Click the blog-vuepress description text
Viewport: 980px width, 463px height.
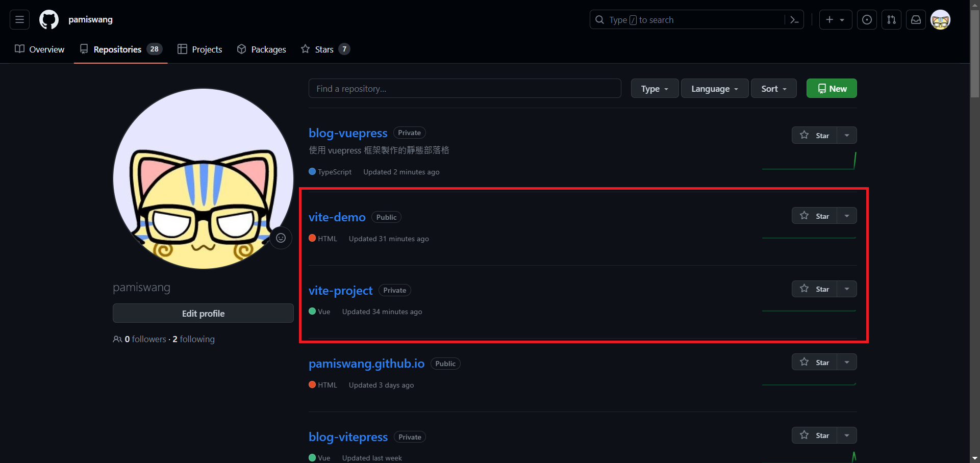pyautogui.click(x=379, y=150)
